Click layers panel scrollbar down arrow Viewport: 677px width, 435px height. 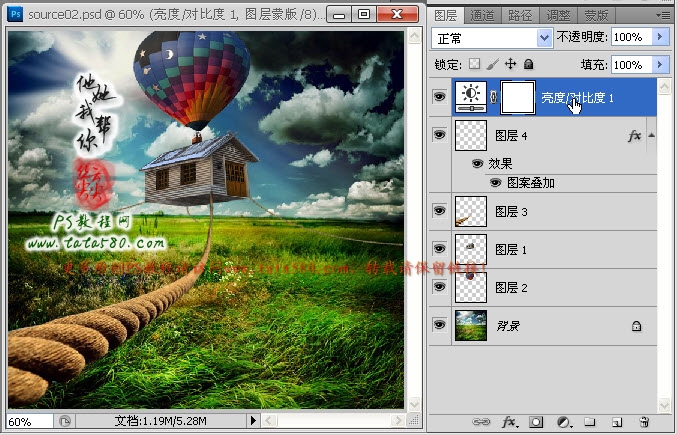tap(664, 404)
